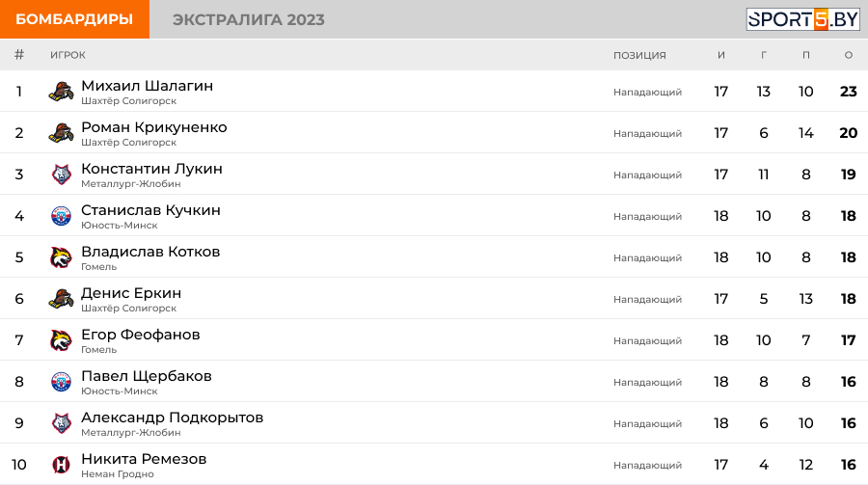
Task: Click the И games column header
Action: tap(721, 55)
